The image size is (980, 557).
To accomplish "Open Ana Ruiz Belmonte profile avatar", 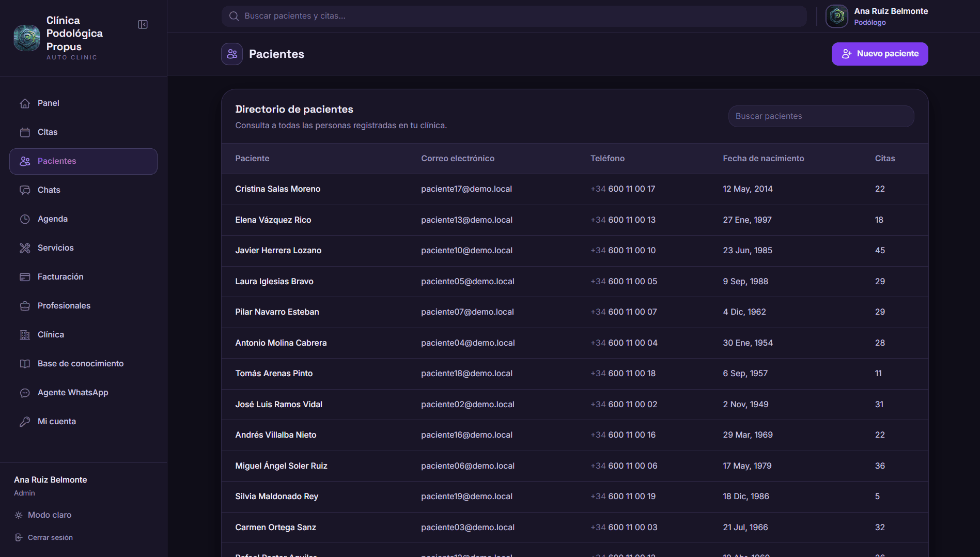I will pos(836,16).
